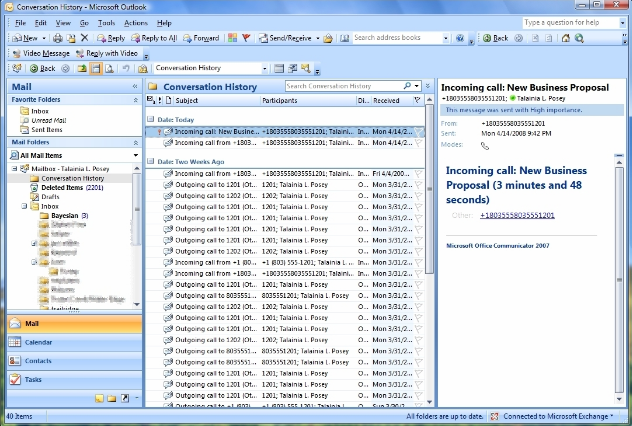Sort by the Received column header
This screenshot has width=632, height=426.
[x=392, y=100]
